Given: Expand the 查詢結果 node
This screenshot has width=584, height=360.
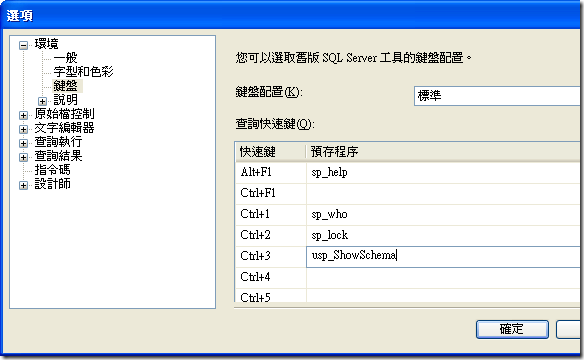Looking at the screenshot, I should (23, 157).
